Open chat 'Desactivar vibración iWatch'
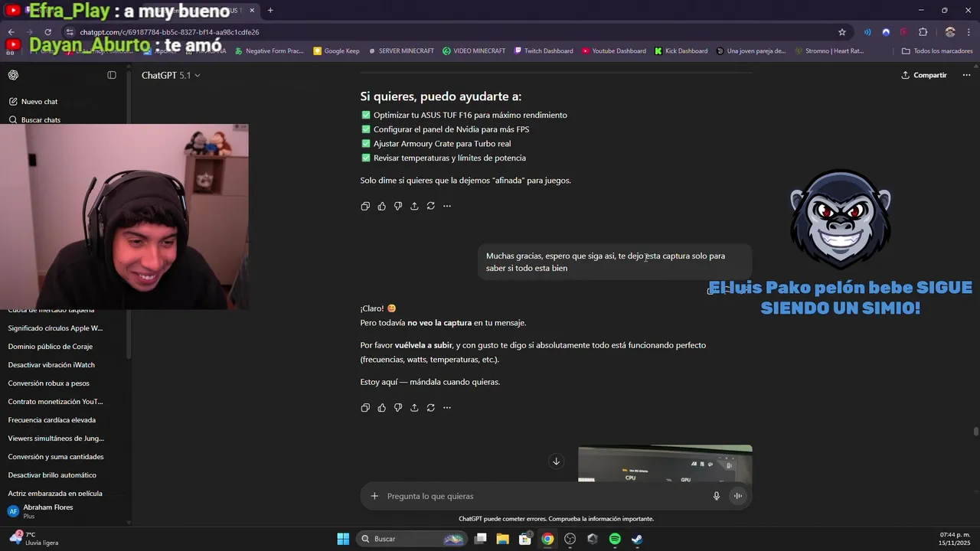The height and width of the screenshot is (551, 980). [51, 365]
